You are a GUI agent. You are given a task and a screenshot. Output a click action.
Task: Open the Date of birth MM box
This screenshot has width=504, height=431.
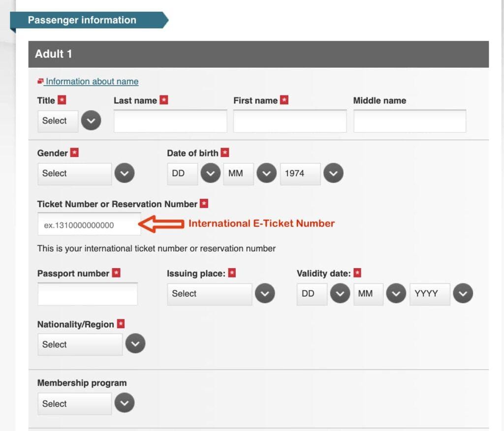(239, 174)
